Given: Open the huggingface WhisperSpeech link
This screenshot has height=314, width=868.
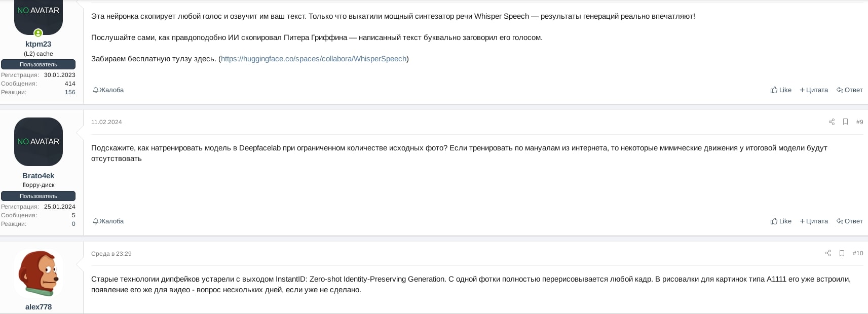Looking at the screenshot, I should click(x=314, y=59).
